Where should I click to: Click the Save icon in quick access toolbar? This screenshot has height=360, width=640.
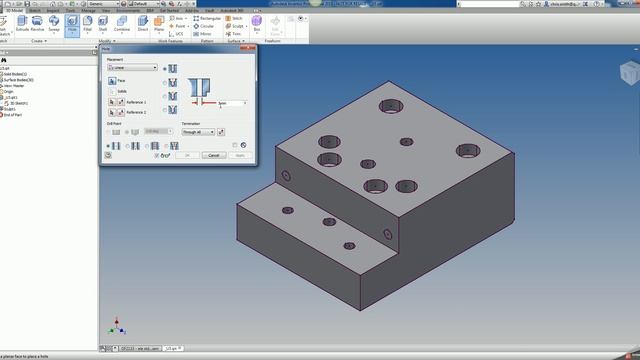[x=27, y=4]
